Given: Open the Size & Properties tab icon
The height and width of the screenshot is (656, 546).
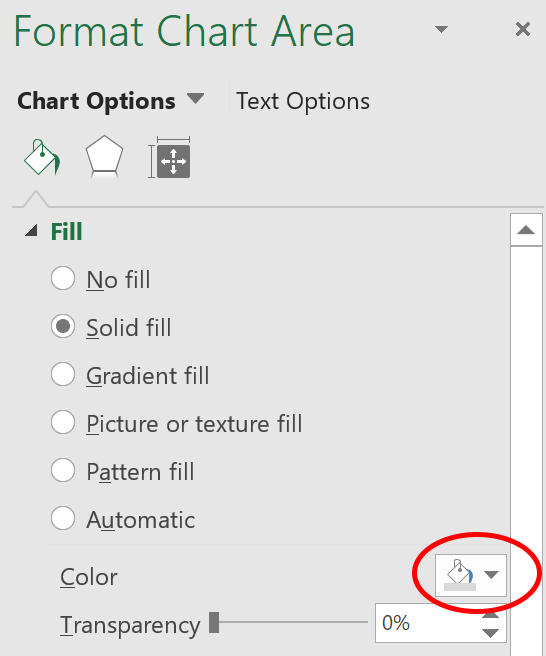Looking at the screenshot, I should click(169, 157).
